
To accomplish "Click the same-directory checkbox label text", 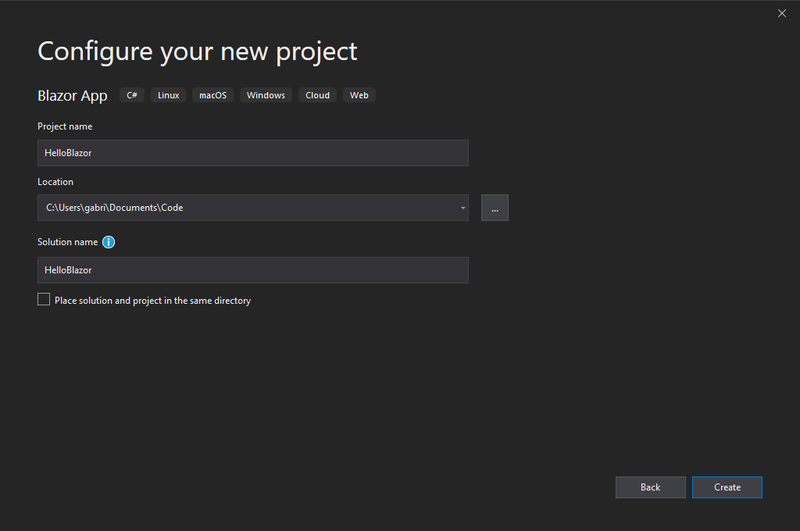I will (152, 300).
